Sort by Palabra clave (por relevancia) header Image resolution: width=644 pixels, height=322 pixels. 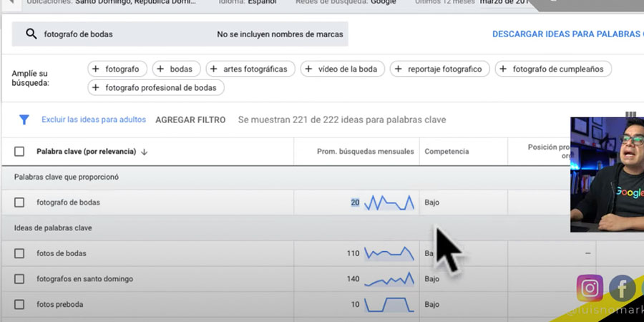pos(87,152)
